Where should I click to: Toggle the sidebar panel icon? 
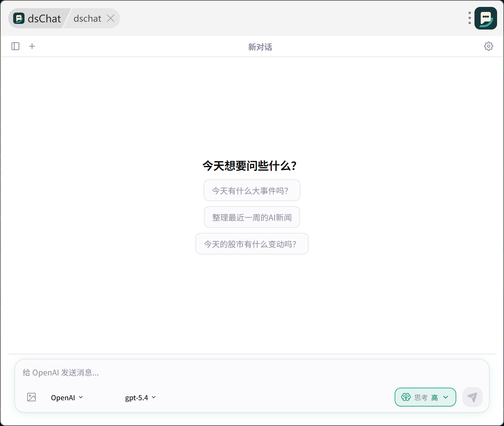pos(15,46)
